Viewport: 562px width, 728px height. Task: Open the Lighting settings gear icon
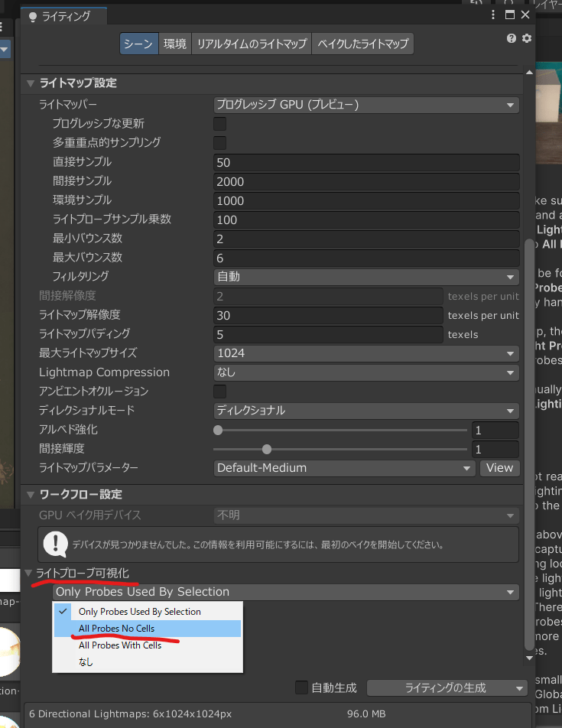[x=526, y=38]
